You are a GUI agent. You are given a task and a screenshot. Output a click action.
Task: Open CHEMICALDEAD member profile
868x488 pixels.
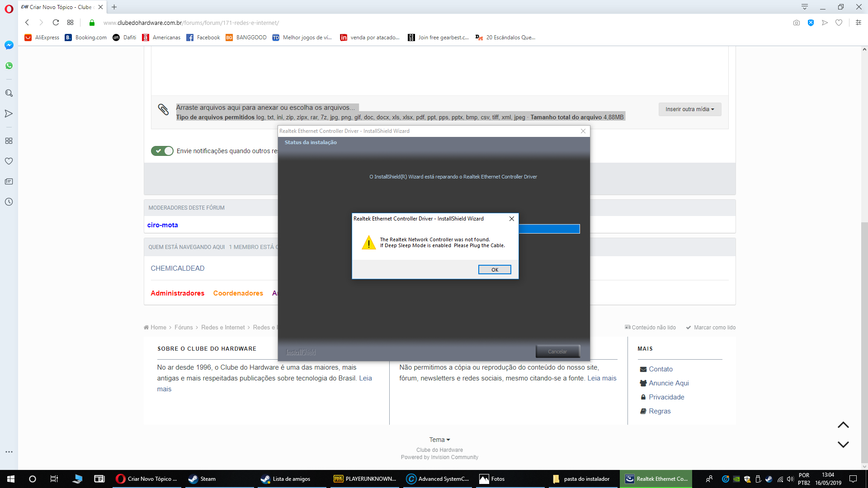point(178,268)
